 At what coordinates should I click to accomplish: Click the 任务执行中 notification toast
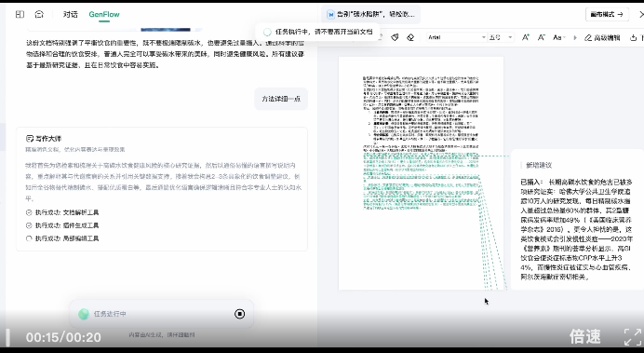(x=317, y=32)
